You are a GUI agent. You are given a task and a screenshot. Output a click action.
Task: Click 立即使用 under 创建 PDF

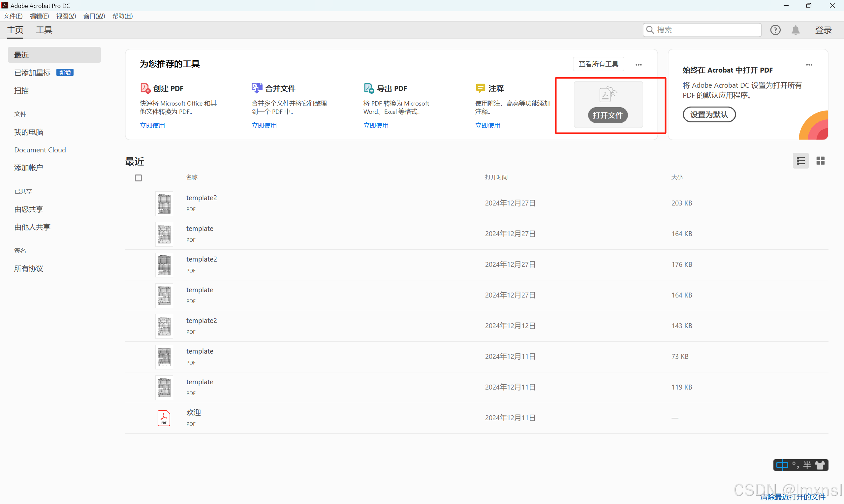152,125
